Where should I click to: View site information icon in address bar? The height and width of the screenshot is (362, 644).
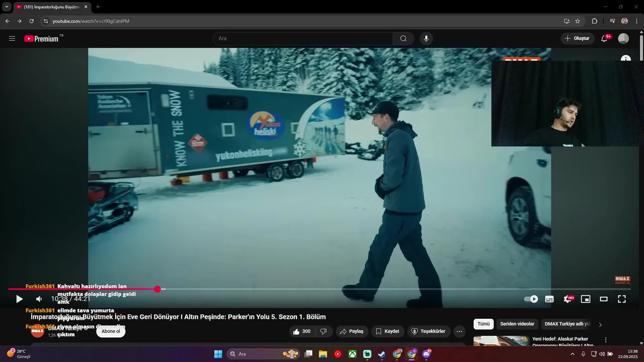tap(46, 21)
